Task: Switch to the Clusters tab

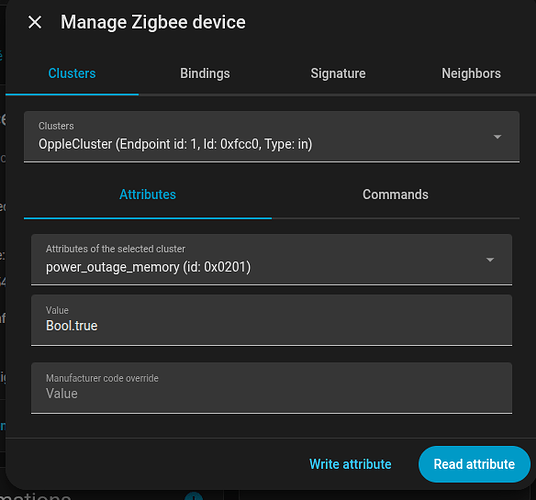Action: (x=72, y=73)
